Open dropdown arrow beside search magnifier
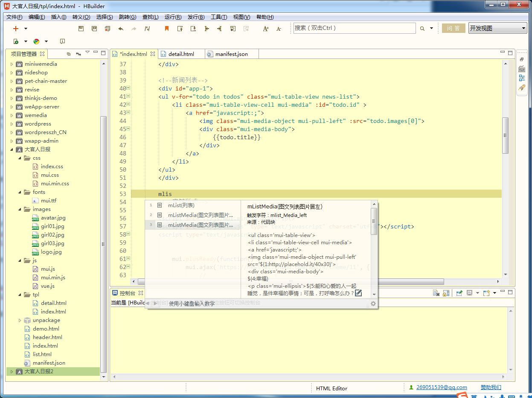The image size is (532, 398). click(x=431, y=29)
